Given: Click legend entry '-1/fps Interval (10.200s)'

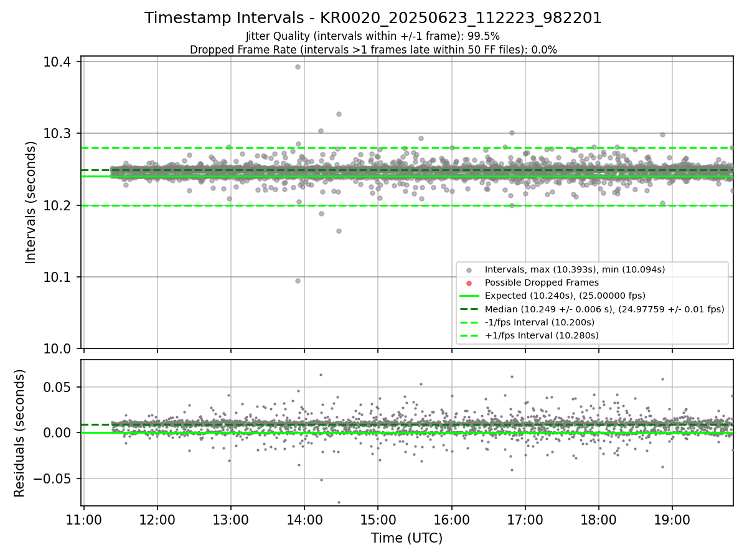Looking at the screenshot, I should (x=540, y=322).
